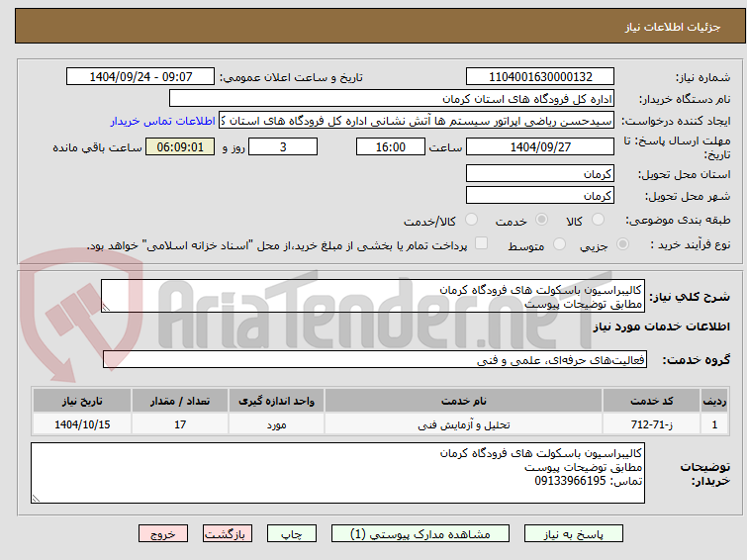Click the شرح کلی نیاز text area
747x560 pixels.
[373, 296]
